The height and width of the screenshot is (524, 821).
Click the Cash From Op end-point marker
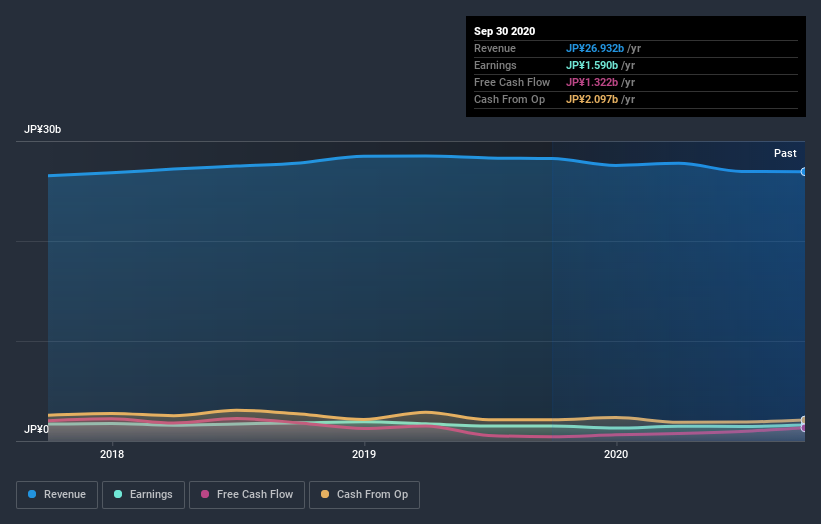click(804, 420)
